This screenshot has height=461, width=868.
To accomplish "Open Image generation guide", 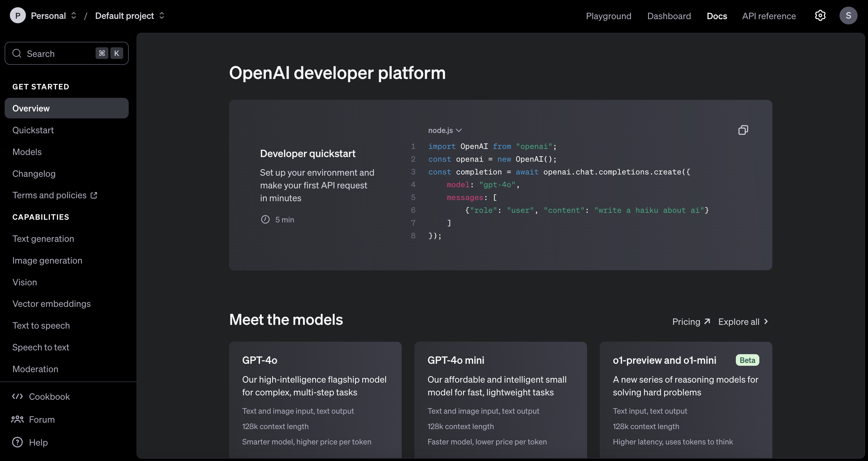I will 47,260.
